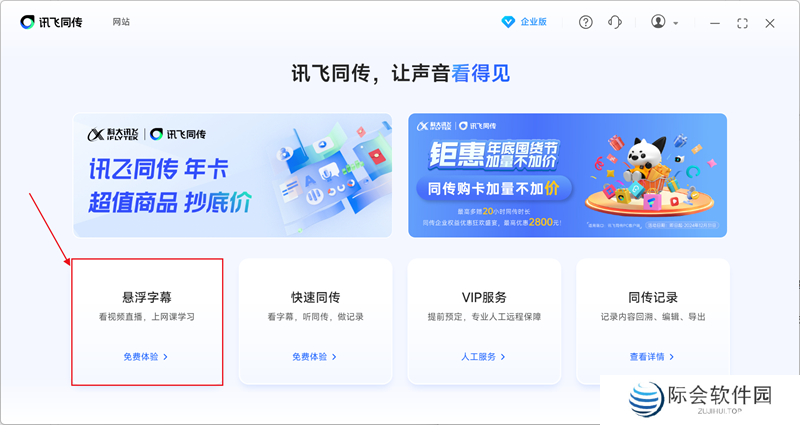This screenshot has width=800, height=425.
Task: Open customer service headset icon
Action: 615,22
